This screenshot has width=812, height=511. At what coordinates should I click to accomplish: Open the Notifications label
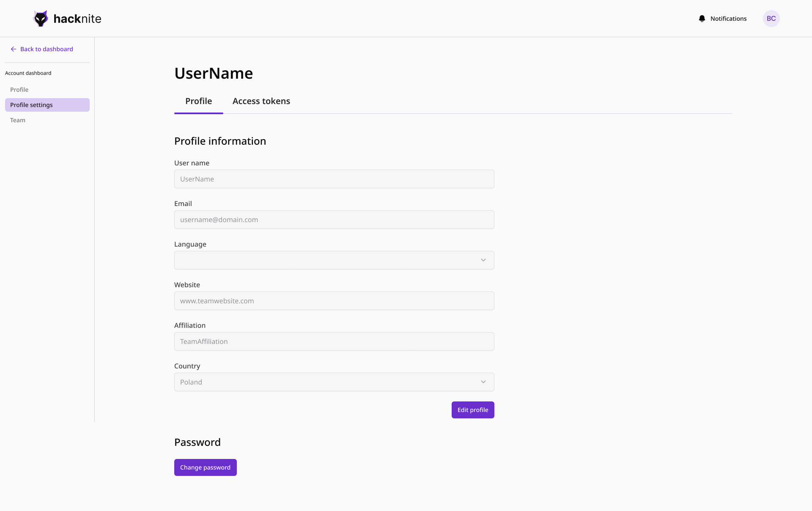tap(728, 19)
